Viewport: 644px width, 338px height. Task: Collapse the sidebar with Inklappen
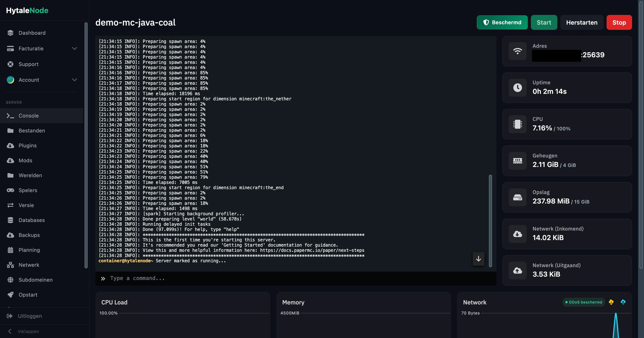[x=28, y=331]
